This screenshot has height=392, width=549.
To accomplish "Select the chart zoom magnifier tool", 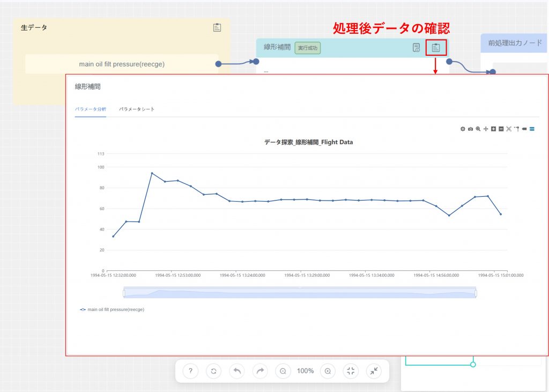I will 478,129.
